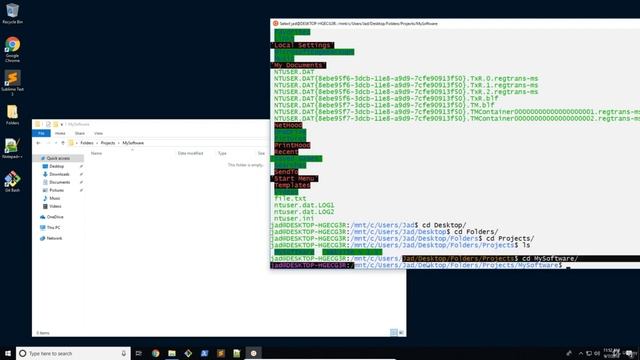Select Music in the navigation pane

tap(54, 198)
